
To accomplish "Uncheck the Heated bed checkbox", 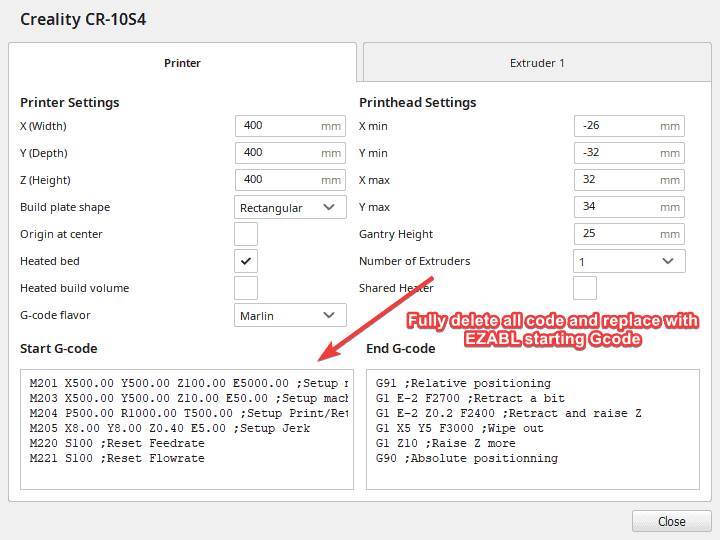I will pos(246,261).
